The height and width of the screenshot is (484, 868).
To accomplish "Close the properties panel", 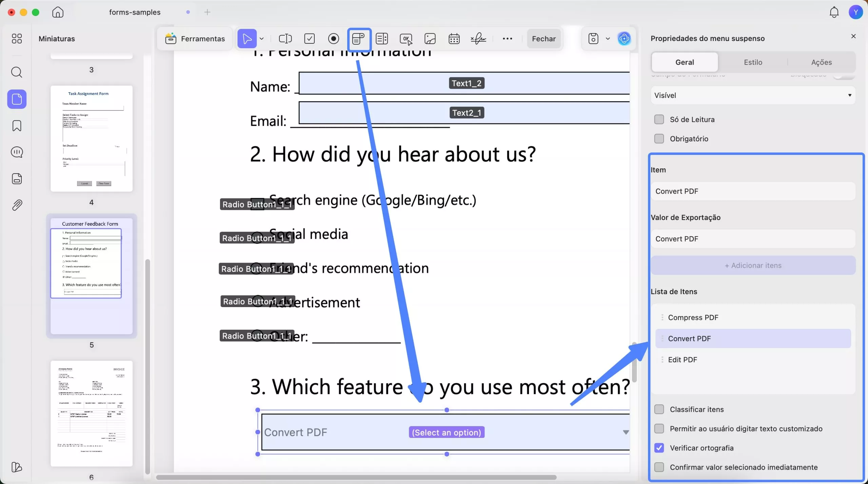I will 853,36.
